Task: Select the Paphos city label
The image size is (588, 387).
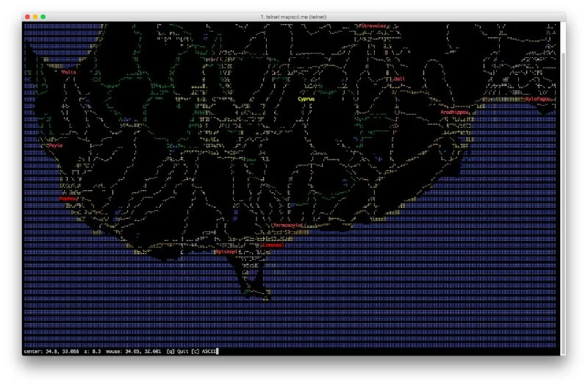Action: (68, 198)
